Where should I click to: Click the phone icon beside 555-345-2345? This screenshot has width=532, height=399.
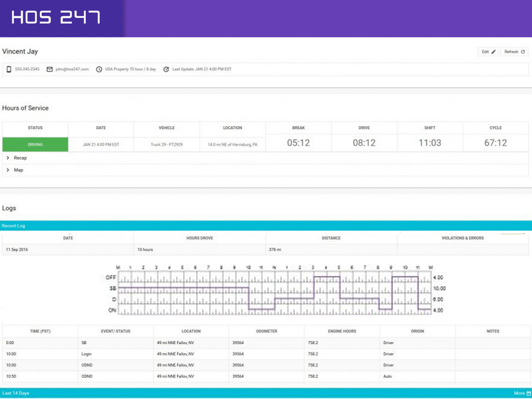tap(9, 69)
